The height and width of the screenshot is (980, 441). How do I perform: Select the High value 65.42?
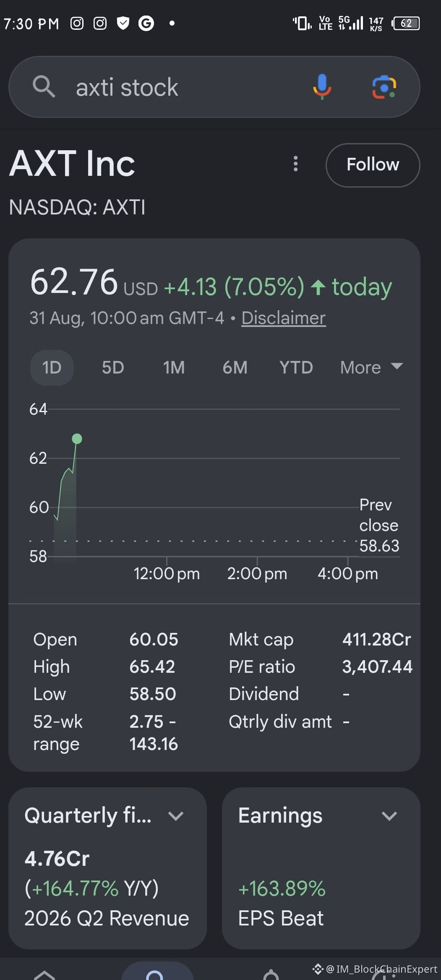pos(152,667)
